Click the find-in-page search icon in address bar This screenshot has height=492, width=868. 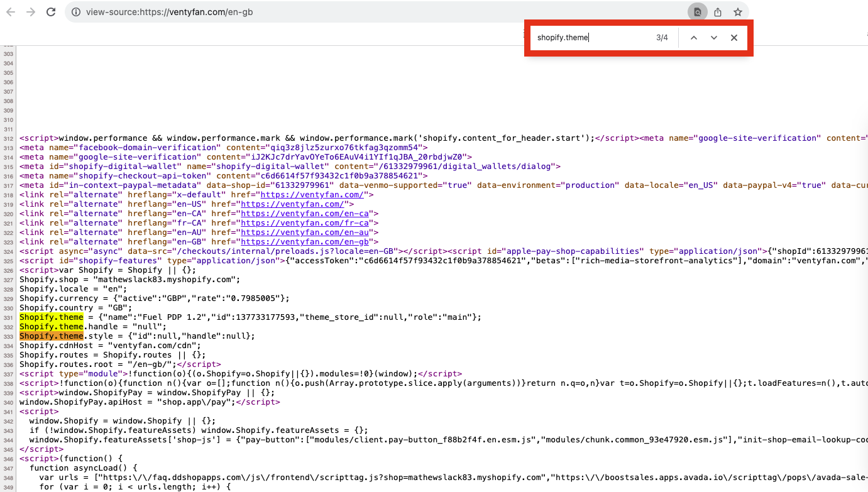coord(696,12)
